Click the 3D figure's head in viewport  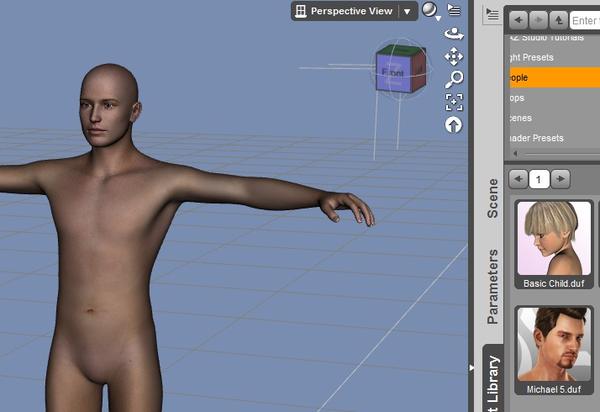(x=108, y=105)
